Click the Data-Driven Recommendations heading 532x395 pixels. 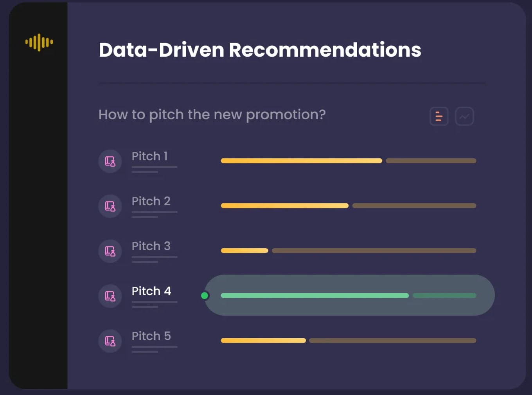pos(260,50)
